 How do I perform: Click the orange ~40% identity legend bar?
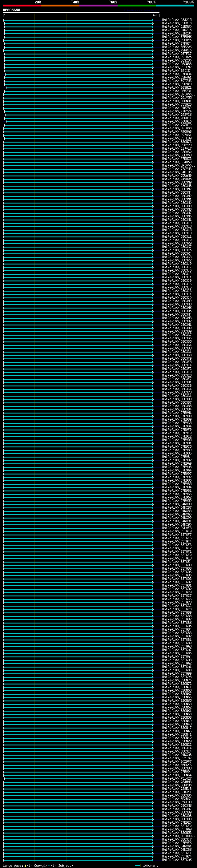pos(60,6)
